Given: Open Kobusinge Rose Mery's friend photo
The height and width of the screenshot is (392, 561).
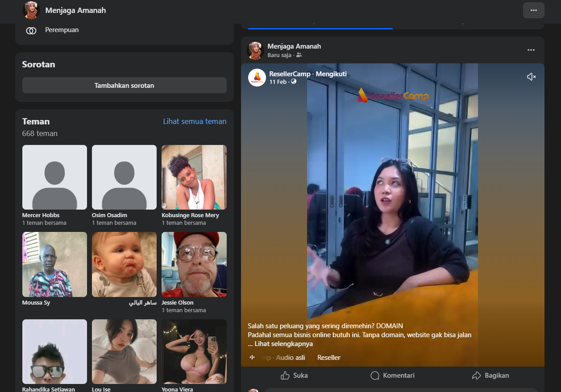Looking at the screenshot, I should point(194,177).
